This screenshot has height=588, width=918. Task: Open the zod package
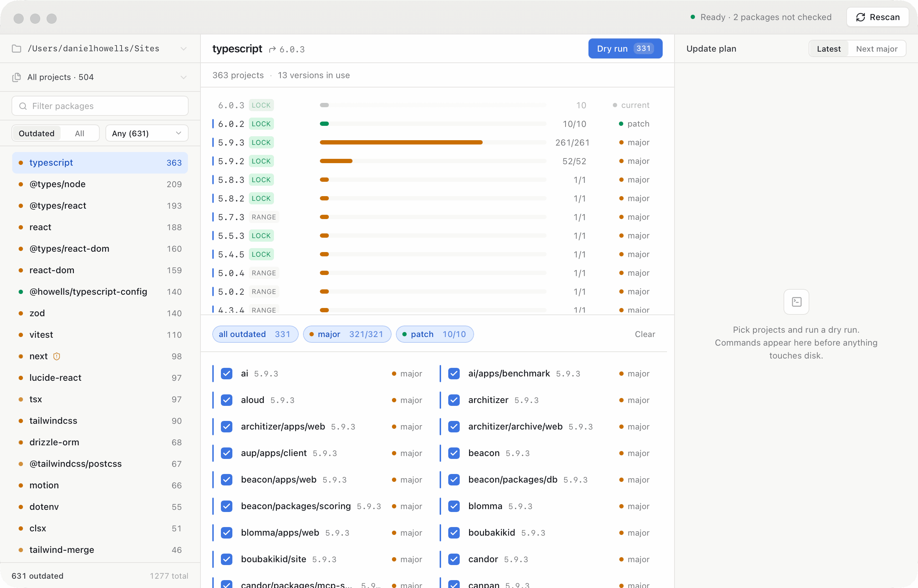pyautogui.click(x=100, y=313)
